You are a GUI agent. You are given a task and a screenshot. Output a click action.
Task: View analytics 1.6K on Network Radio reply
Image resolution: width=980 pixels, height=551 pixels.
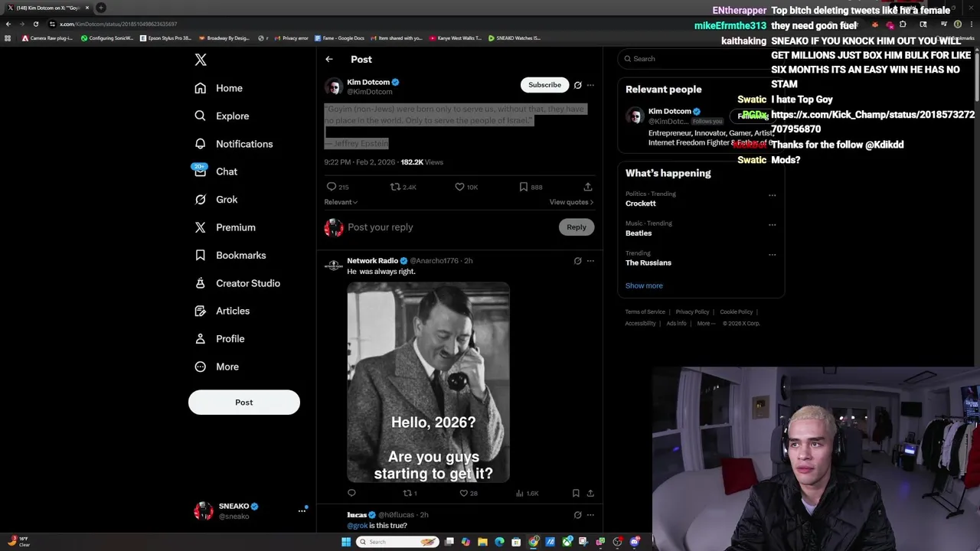pos(528,494)
